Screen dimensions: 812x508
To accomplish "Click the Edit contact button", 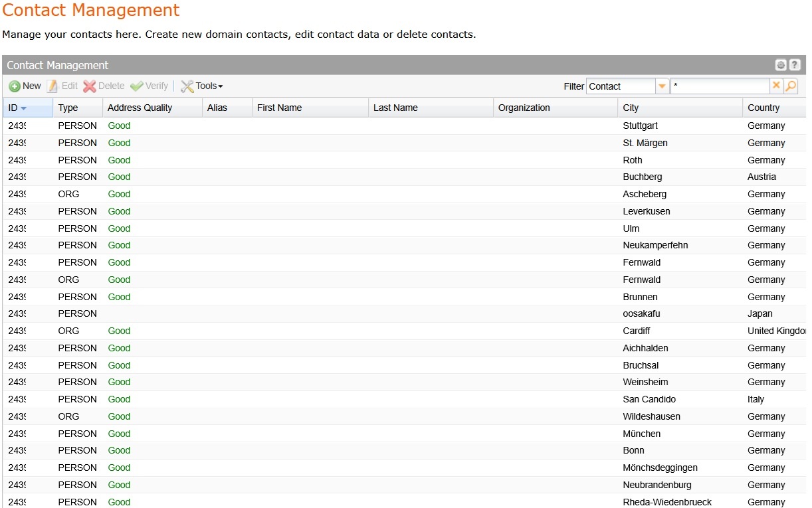I will coord(62,86).
